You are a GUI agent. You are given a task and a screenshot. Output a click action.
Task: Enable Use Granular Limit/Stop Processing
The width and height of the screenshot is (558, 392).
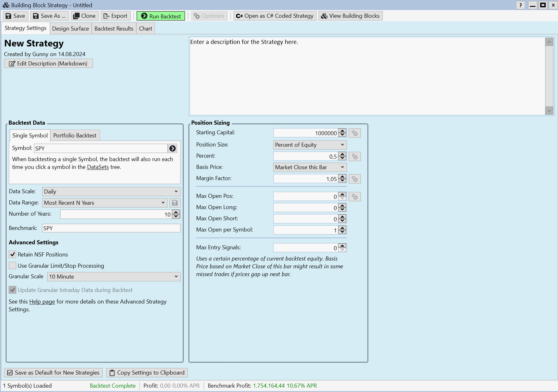[x=12, y=265]
